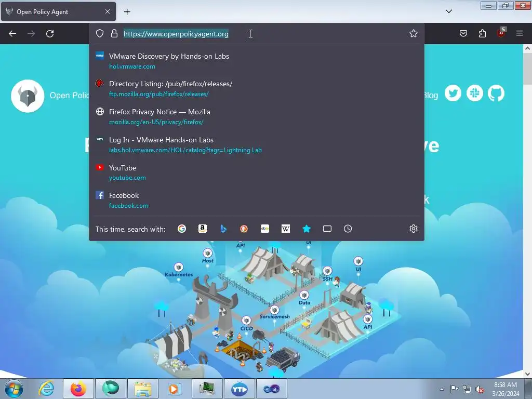This screenshot has height=399, width=532.
Task: Open the OPA GitHub link
Action: pyautogui.click(x=496, y=94)
